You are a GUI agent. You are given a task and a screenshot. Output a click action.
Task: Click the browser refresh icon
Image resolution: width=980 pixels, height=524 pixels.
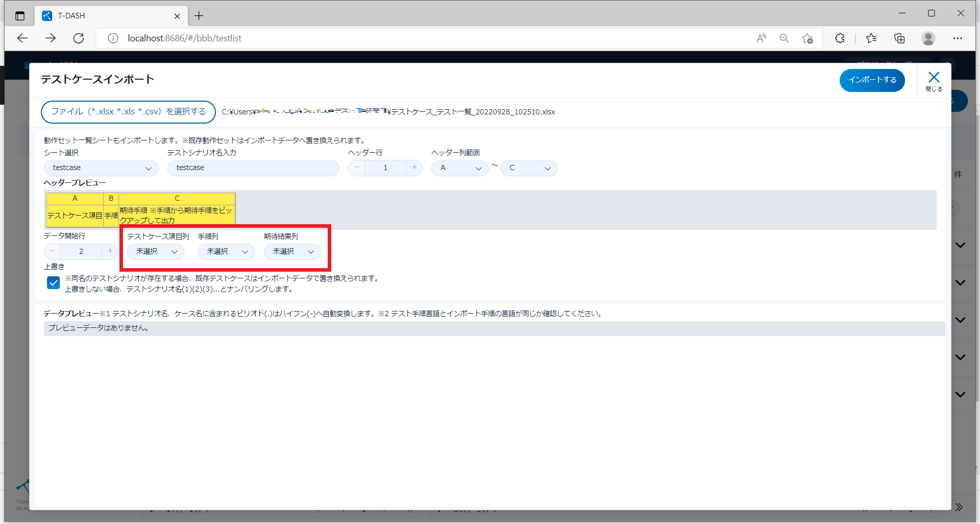tap(79, 38)
